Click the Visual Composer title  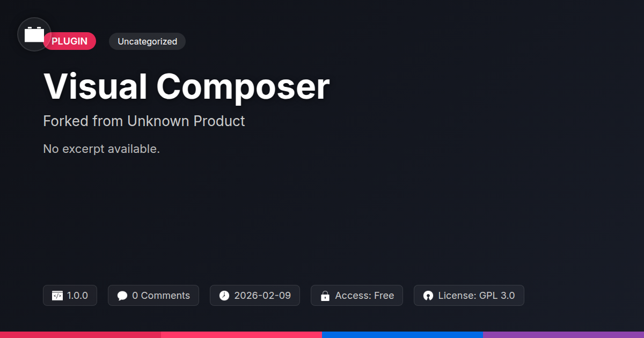(x=186, y=86)
